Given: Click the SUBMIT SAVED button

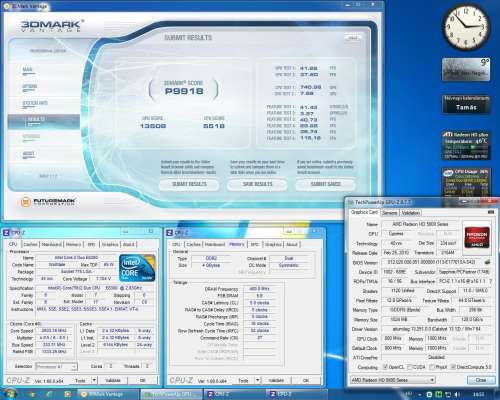Looking at the screenshot, I should [x=325, y=184].
